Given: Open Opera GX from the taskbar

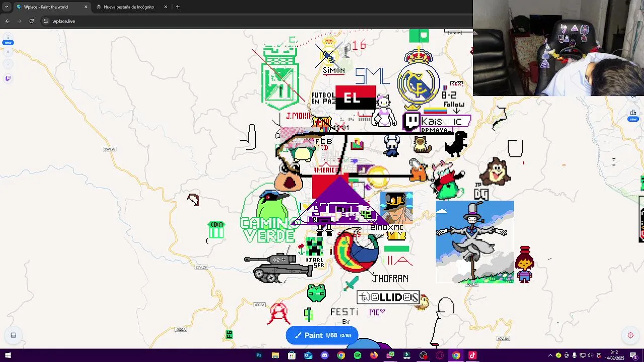Looking at the screenshot, I should (440, 355).
